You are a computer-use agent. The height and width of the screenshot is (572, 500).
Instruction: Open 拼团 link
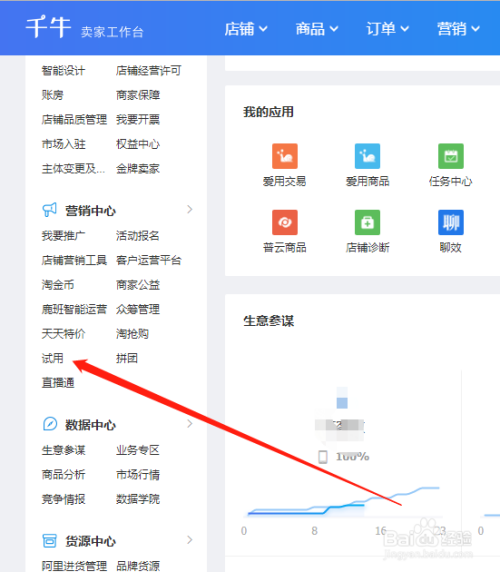[x=127, y=358]
